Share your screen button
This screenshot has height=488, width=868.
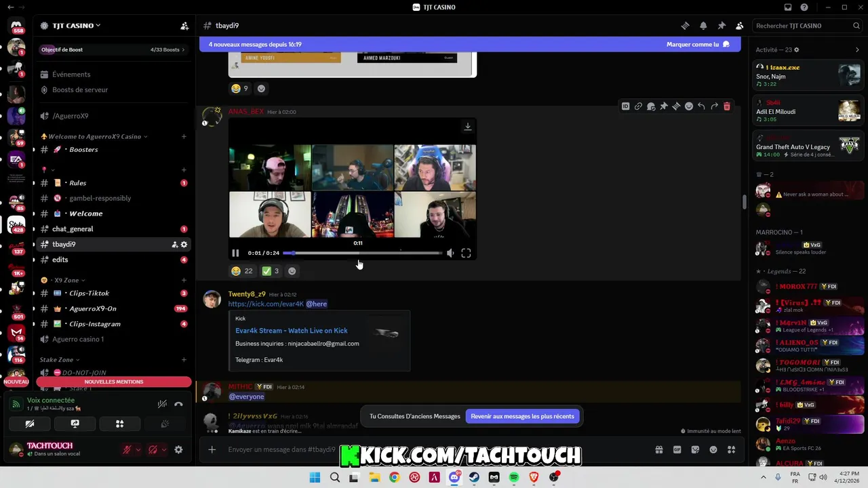75,424
